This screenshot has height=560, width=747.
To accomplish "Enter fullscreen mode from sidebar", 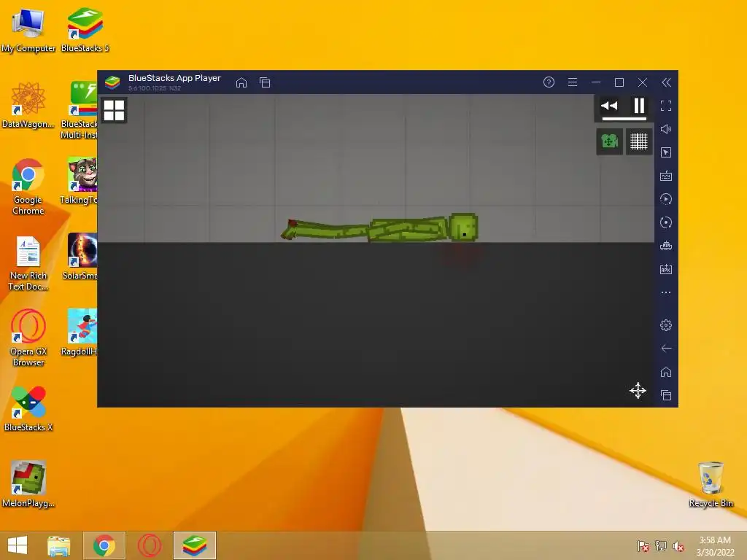I will click(x=666, y=106).
